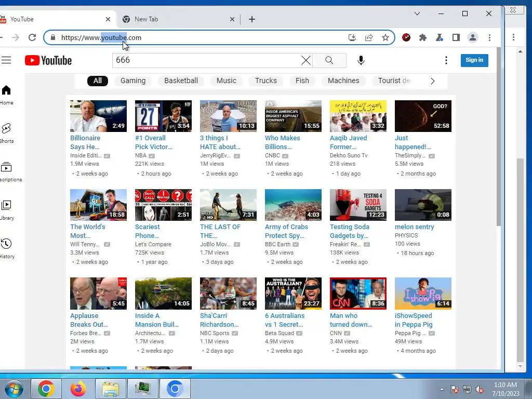This screenshot has height=399, width=532.
Task: Click in the YouTube search field
Action: click(207, 60)
